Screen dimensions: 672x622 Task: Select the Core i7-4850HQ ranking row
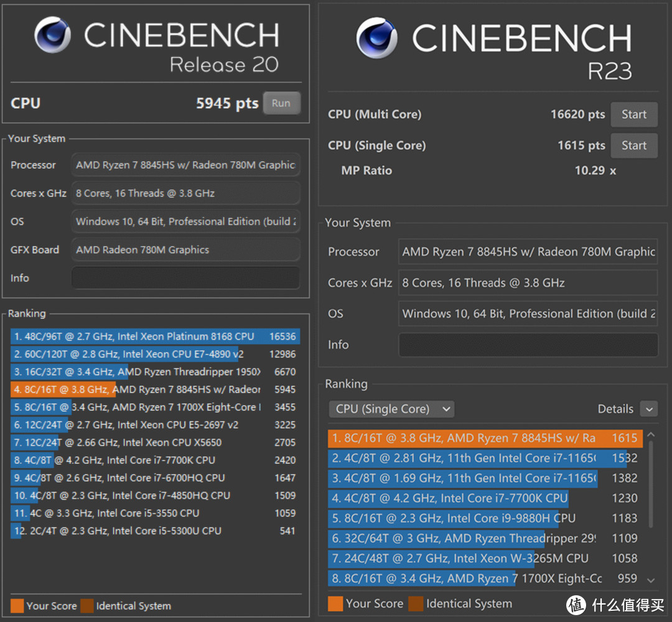click(155, 496)
